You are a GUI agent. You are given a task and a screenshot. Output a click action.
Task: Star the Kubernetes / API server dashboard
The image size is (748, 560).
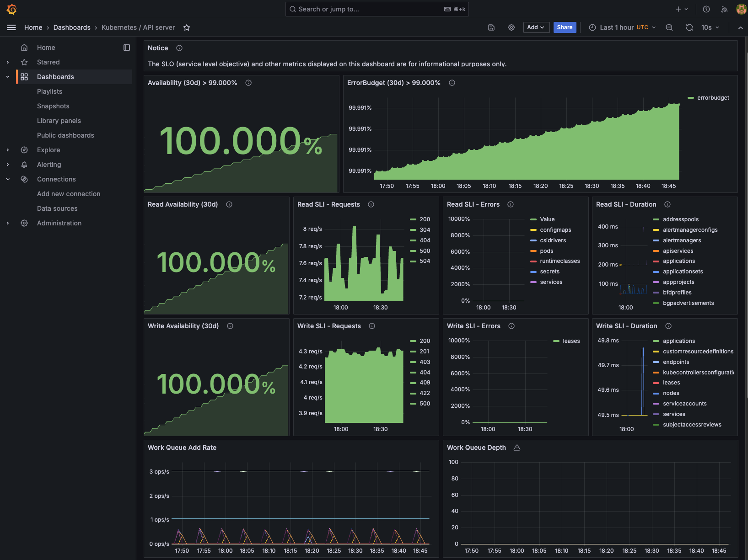click(x=186, y=27)
